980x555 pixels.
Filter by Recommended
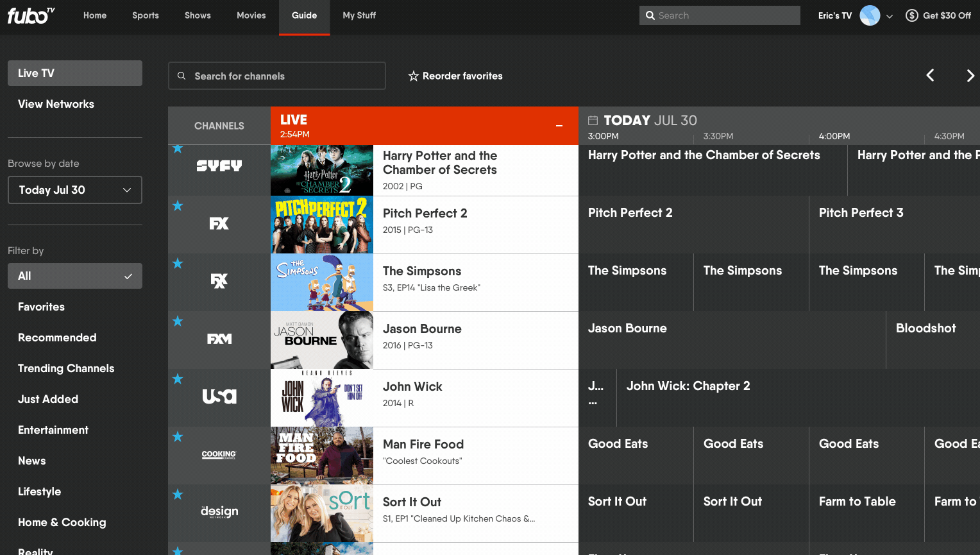(57, 337)
